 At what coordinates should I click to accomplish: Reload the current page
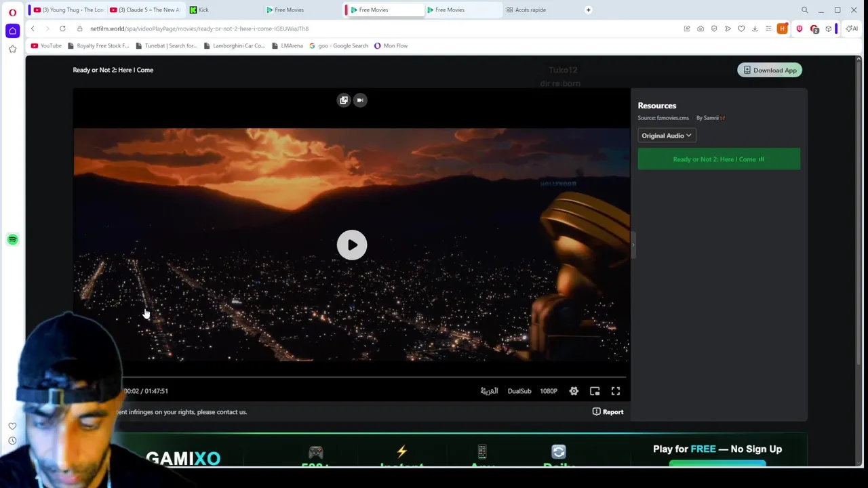(x=62, y=28)
